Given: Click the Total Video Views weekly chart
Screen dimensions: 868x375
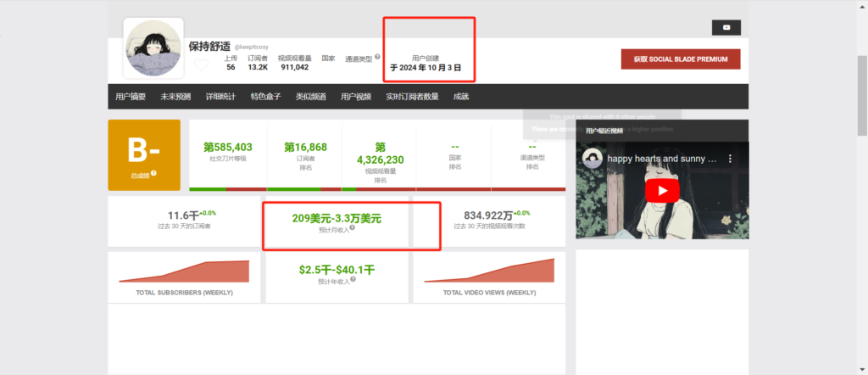Looking at the screenshot, I should click(x=489, y=271).
